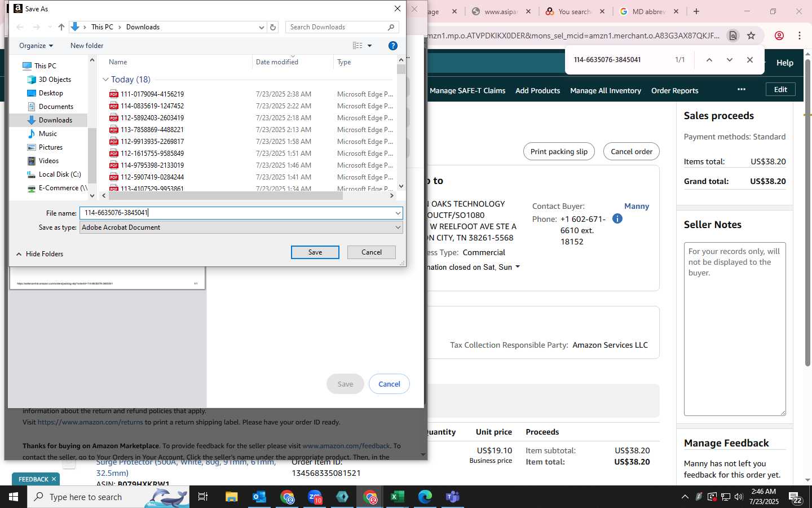Collapse the Today (18) group
Viewport: 812px width, 508px height.
105,80
